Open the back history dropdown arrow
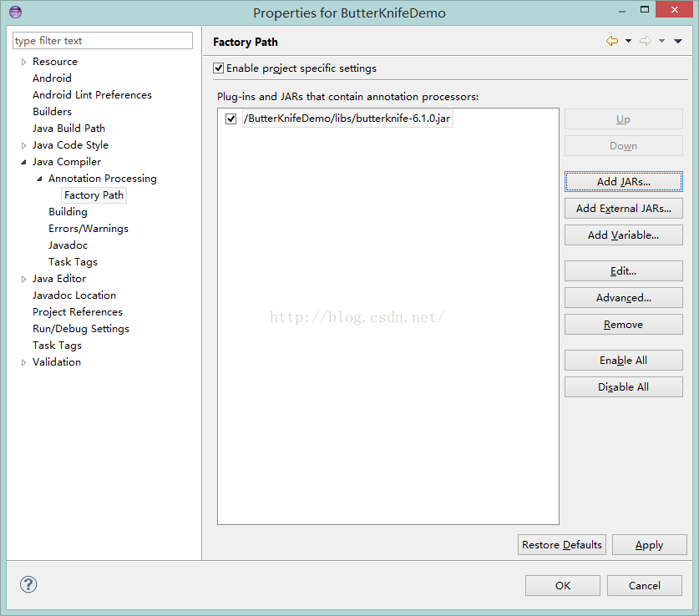The image size is (699, 616). 628,41
